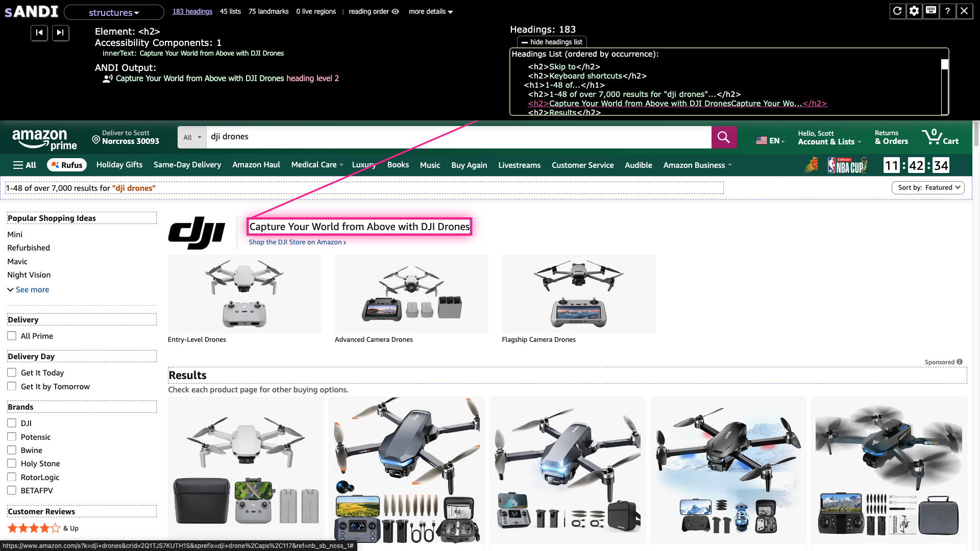Open the shopping Cart icon
980x551 pixels.
940,137
